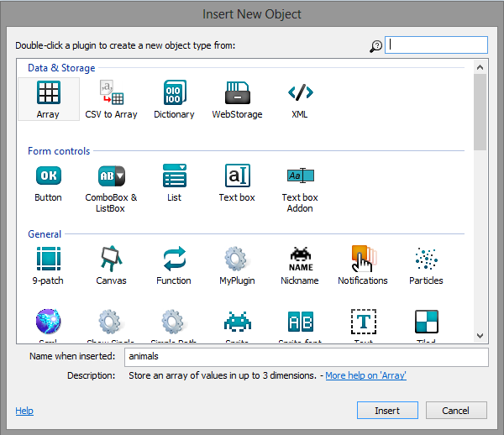
Task: Select the Function plugin icon
Action: [x=174, y=259]
